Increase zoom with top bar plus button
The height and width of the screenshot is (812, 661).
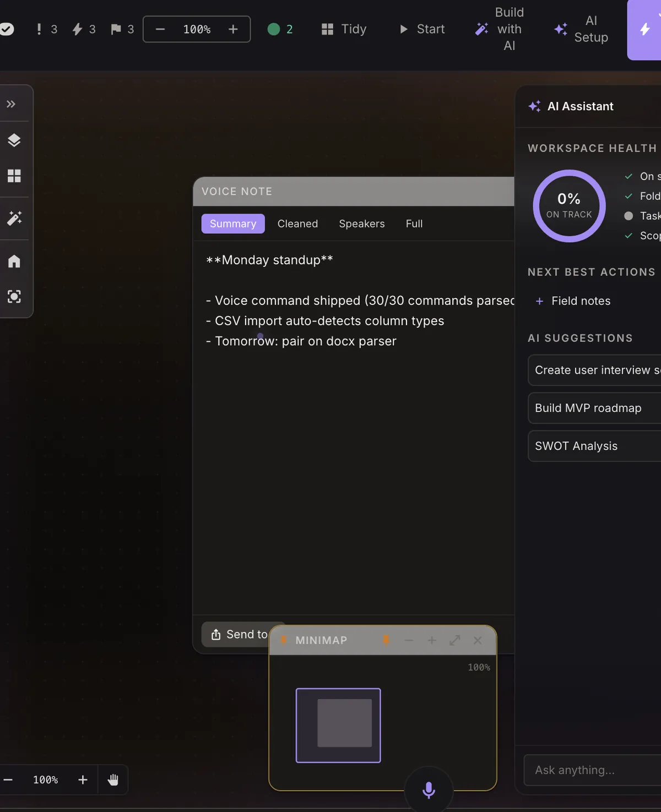[x=233, y=29]
